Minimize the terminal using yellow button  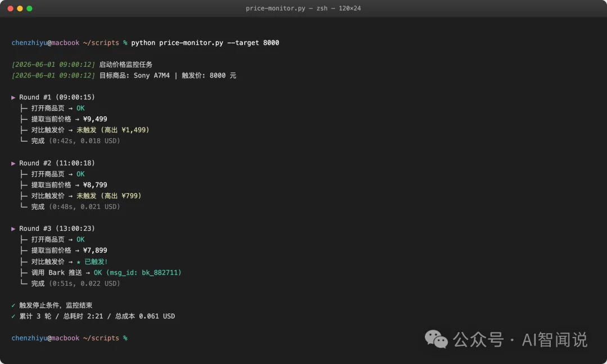[20, 8]
